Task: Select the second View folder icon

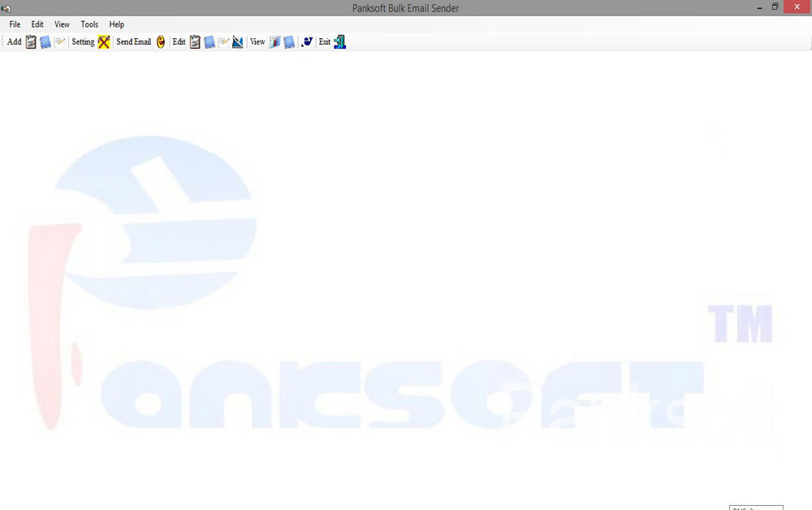Action: tap(289, 41)
